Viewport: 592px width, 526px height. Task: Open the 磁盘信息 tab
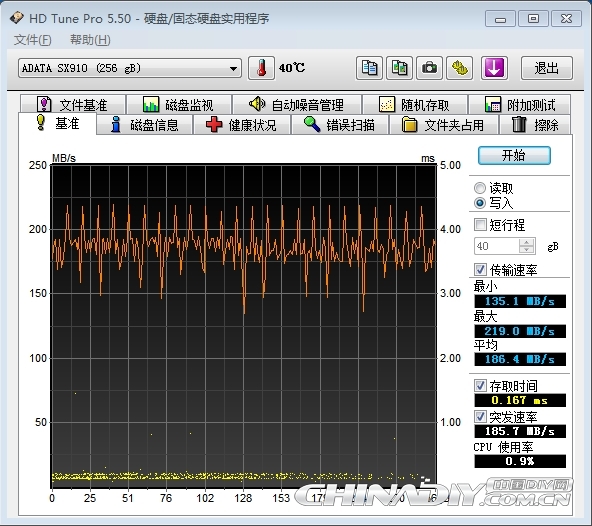pyautogui.click(x=145, y=125)
